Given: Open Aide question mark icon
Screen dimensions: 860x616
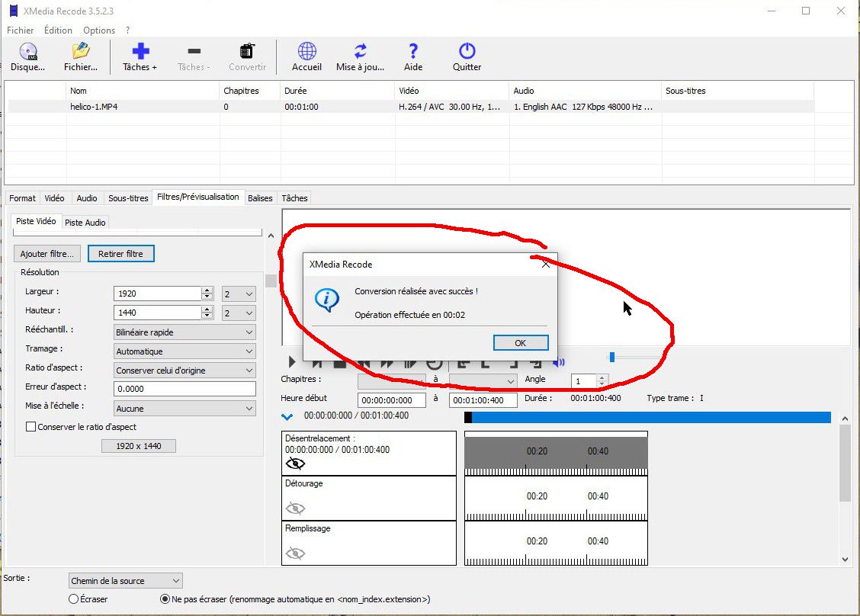Looking at the screenshot, I should tap(413, 51).
